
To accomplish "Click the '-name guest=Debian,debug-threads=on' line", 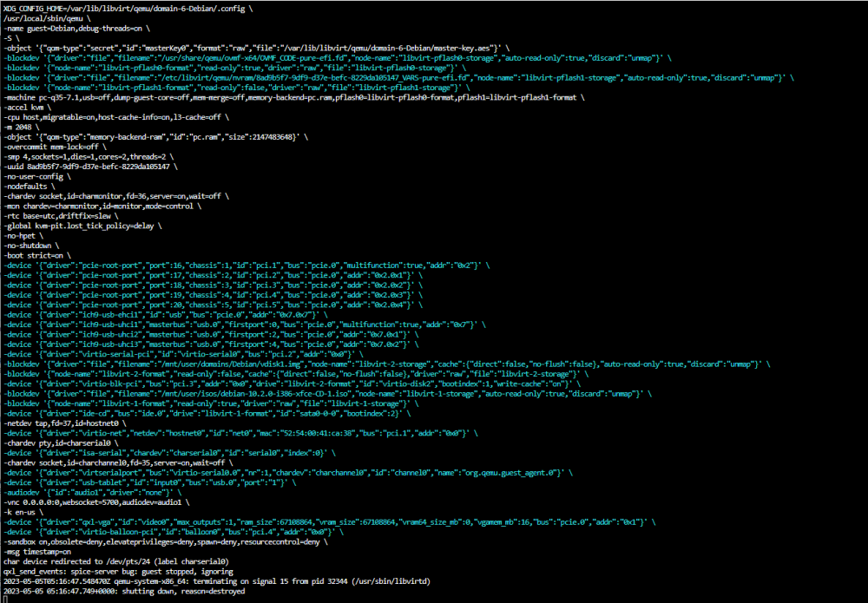I will tap(76, 29).
